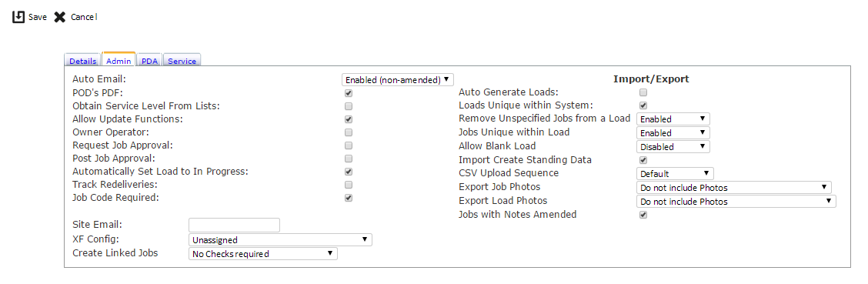
Task: Open the Create Linked Jobs dropdown
Action: pyautogui.click(x=263, y=253)
